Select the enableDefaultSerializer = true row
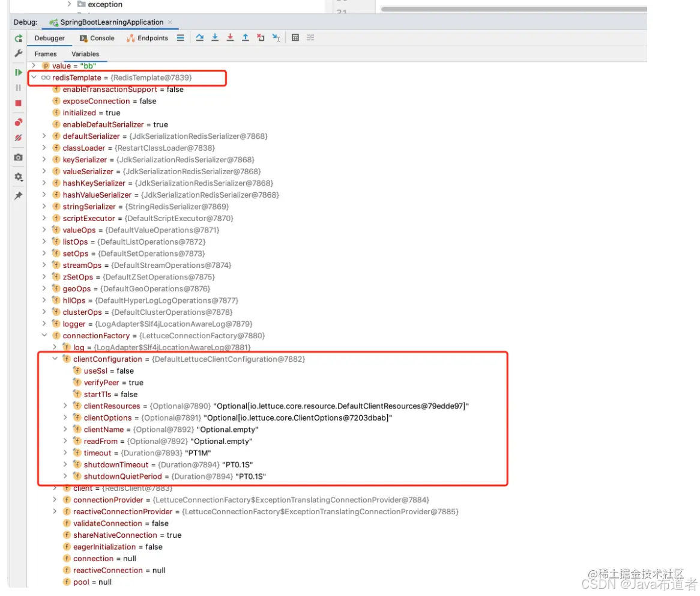Image resolution: width=700 pixels, height=596 pixels. click(110, 124)
